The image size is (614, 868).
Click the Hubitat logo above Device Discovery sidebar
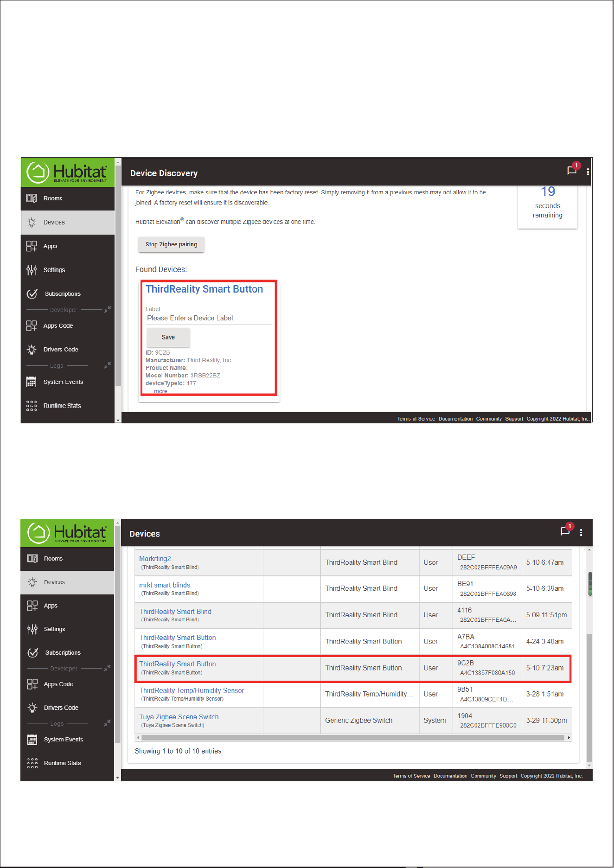pyautogui.click(x=67, y=172)
